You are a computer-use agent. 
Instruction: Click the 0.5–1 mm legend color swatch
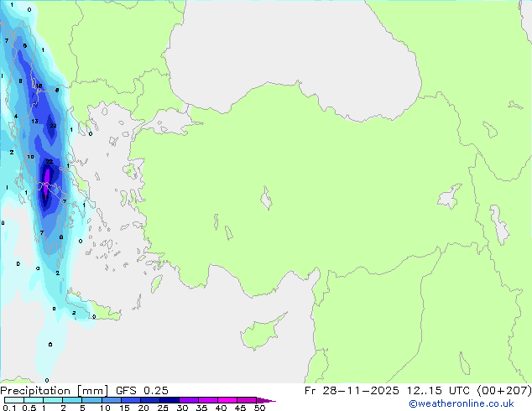pos(34,400)
